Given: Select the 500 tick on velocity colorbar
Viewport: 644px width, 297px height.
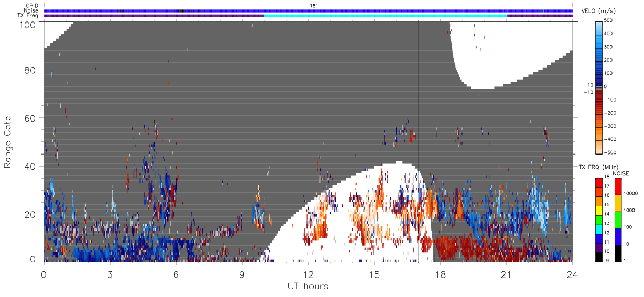Looking at the screenshot, I should 607,20.
